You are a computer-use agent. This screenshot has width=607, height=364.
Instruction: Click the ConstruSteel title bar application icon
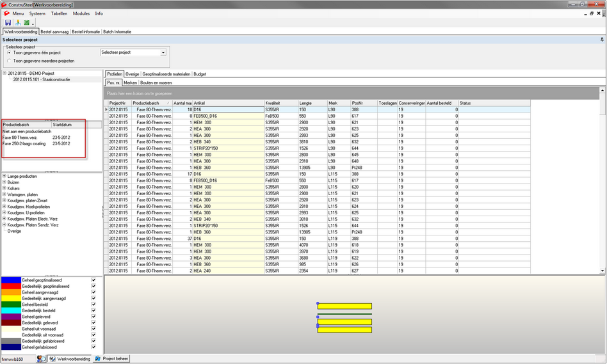[4, 4]
